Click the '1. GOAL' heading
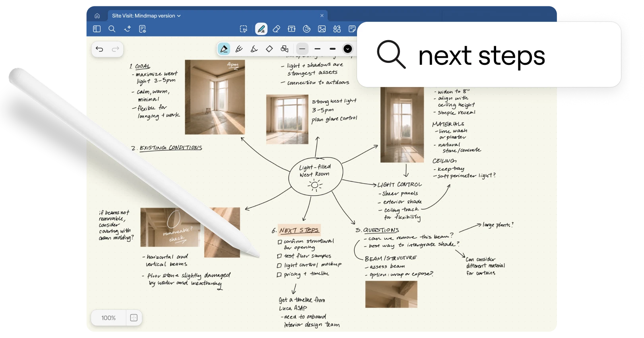Viewport: 644px width, 338px height. tap(140, 66)
